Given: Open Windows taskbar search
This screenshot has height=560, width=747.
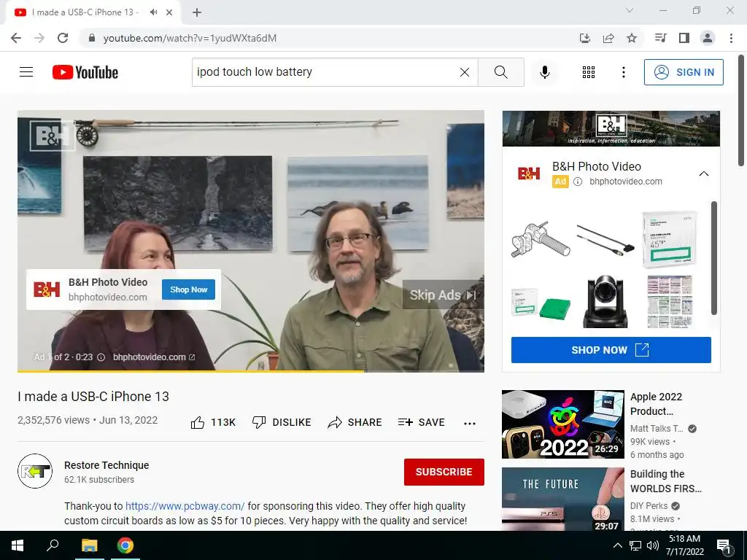Looking at the screenshot, I should coord(53,545).
